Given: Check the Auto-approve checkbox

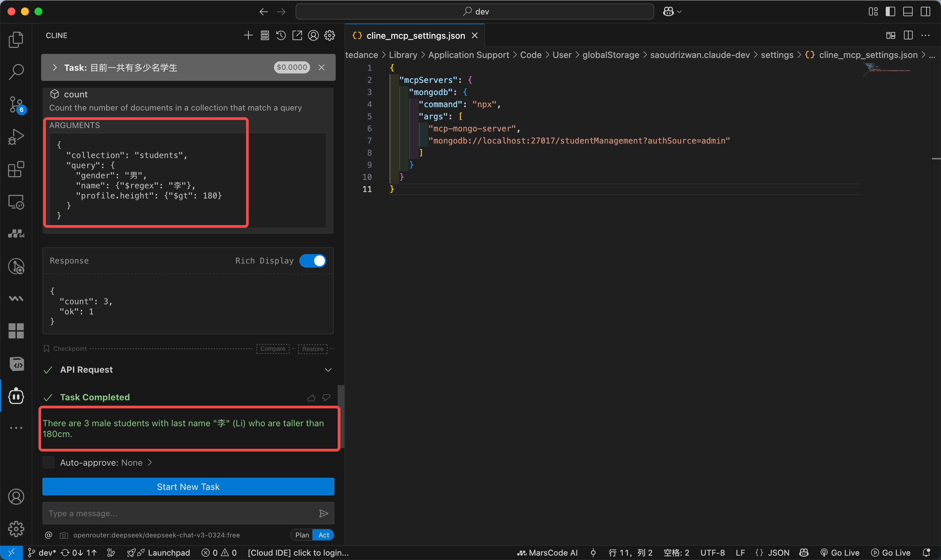Looking at the screenshot, I should [48, 462].
